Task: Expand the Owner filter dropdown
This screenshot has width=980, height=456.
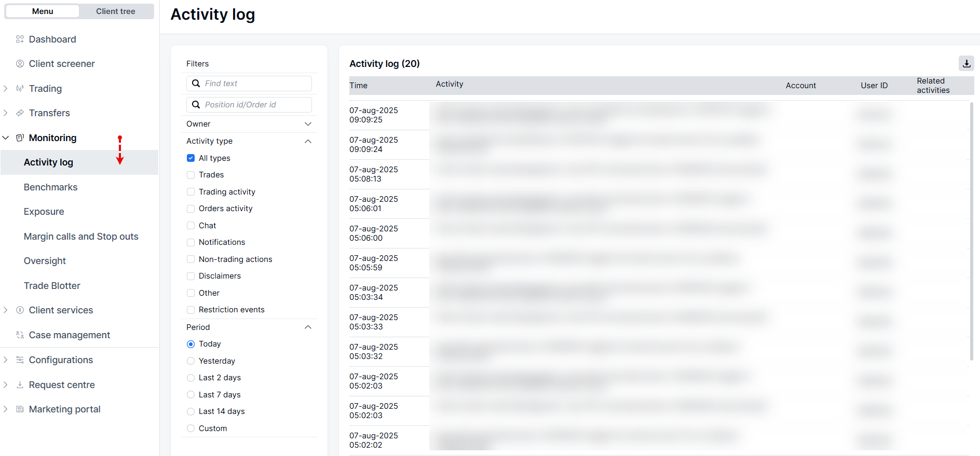Action: (x=308, y=124)
